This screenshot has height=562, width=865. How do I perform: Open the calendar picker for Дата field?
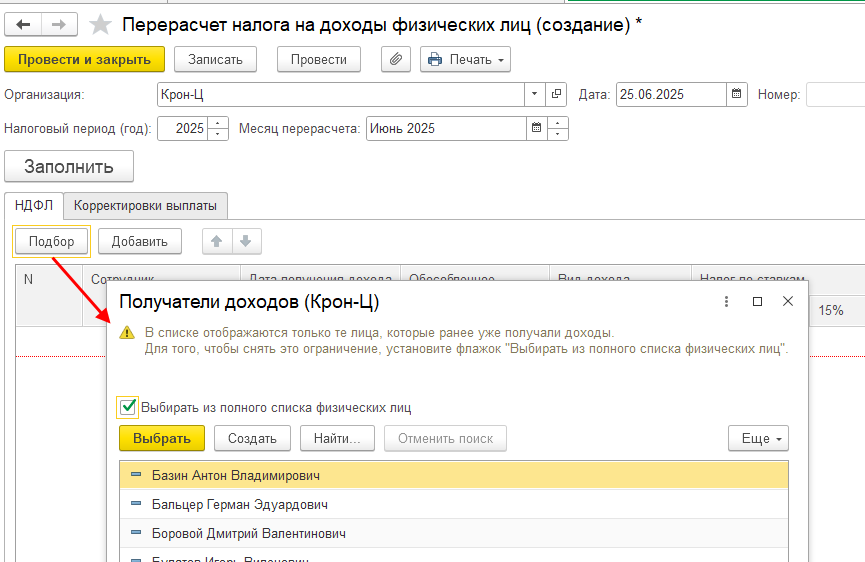point(737,95)
